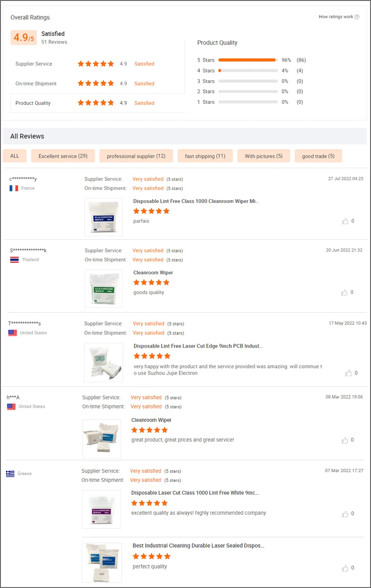
Task: Filter reviews by Excellent service (29)
Action: point(63,156)
